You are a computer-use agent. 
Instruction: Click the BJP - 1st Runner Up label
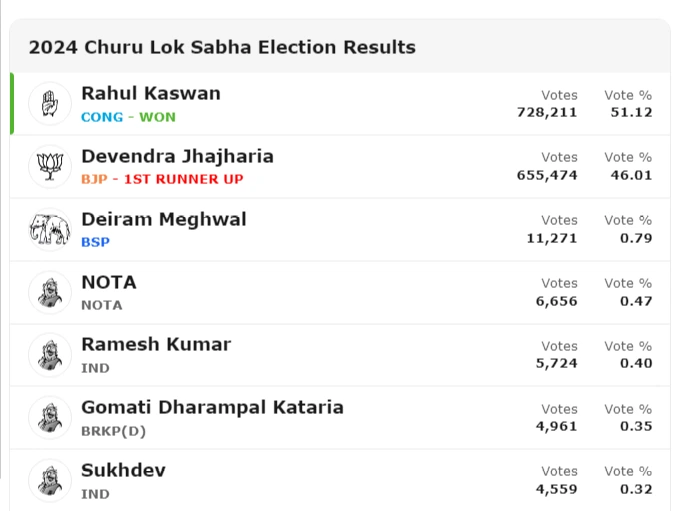162,179
